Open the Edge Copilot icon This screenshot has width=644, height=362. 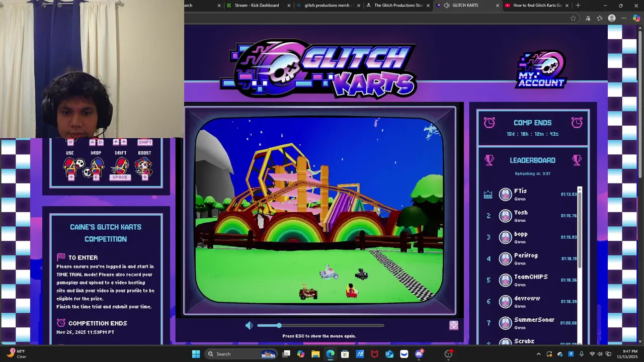tap(636, 18)
